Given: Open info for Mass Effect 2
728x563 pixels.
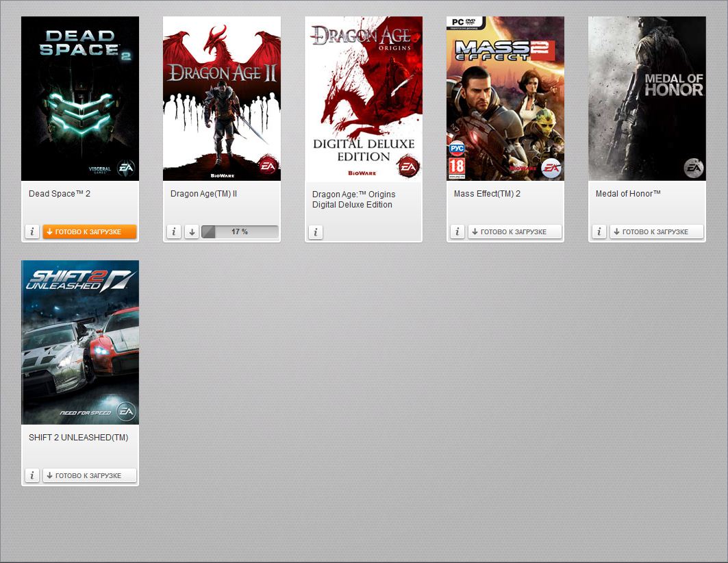Looking at the screenshot, I should pos(457,232).
